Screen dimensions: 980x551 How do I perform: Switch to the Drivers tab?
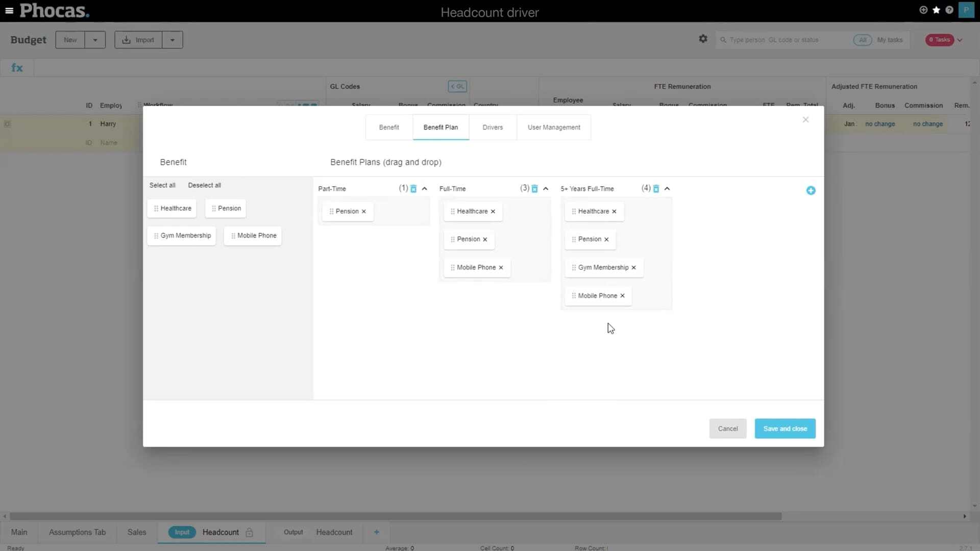tap(493, 128)
